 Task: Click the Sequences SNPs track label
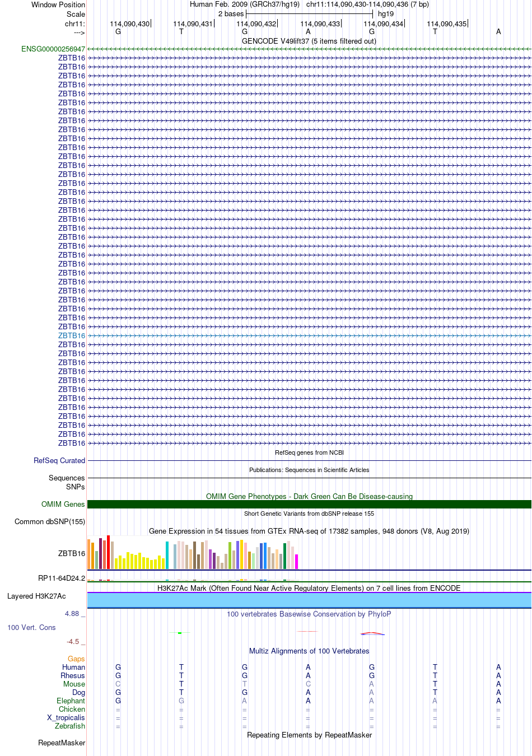tap(67, 483)
